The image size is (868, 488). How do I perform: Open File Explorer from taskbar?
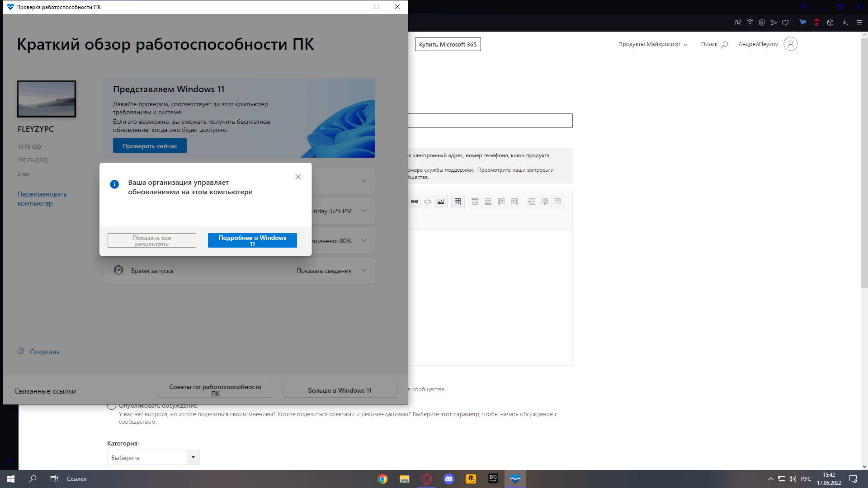tap(404, 479)
